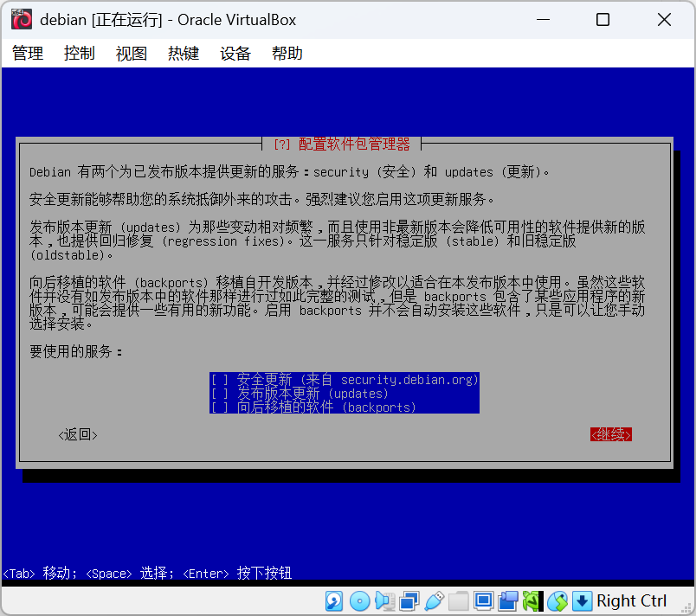This screenshot has height=616, width=696.
Task: Click the Right Ctrl host key label
Action: tap(631, 601)
